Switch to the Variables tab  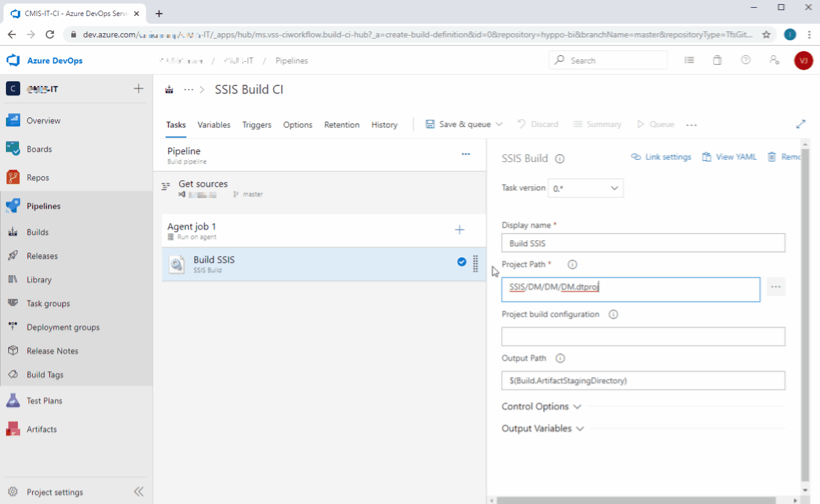[x=213, y=125]
